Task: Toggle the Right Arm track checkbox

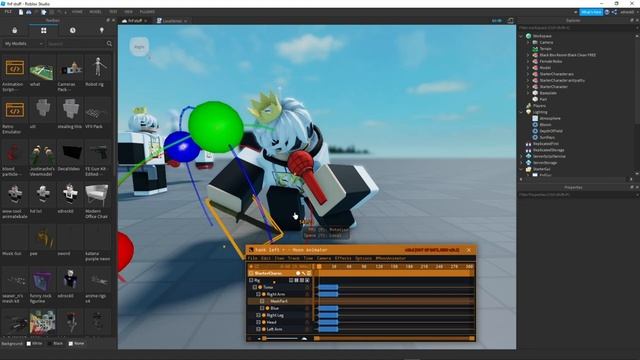Action: click(x=258, y=294)
